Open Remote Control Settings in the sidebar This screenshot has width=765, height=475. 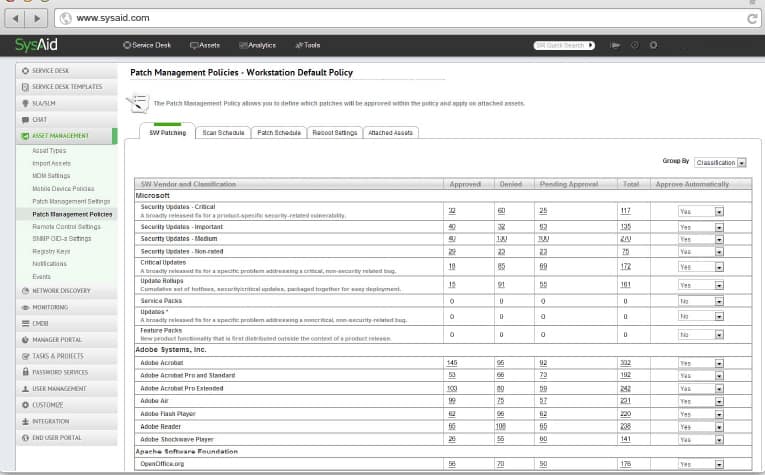click(66, 227)
